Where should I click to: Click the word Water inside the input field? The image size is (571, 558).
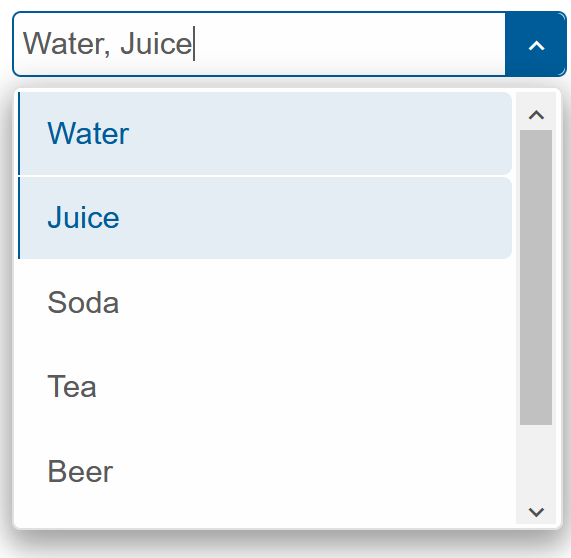click(x=64, y=44)
